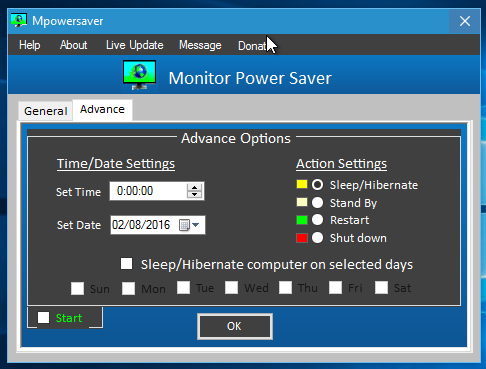Check the Sat day checkbox
The image size is (486, 369).
point(381,287)
